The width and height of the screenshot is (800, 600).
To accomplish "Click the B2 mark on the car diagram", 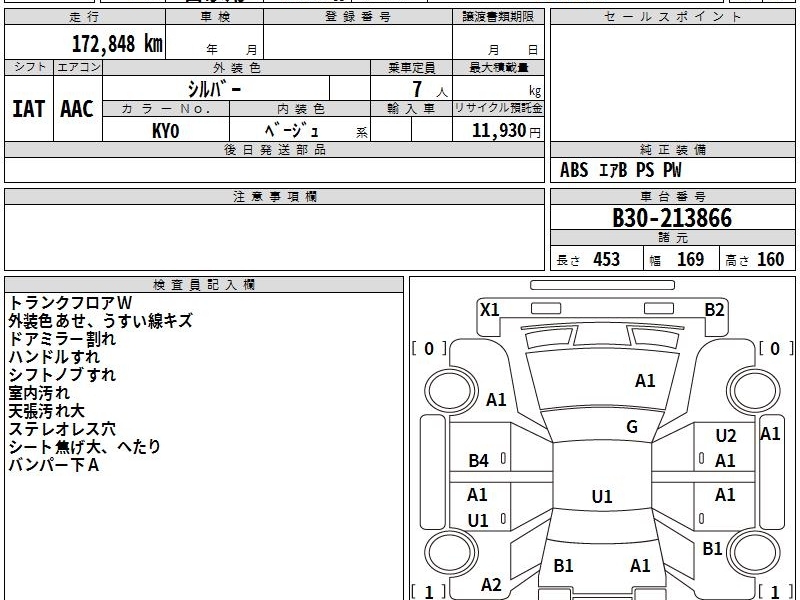I will coord(714,310).
